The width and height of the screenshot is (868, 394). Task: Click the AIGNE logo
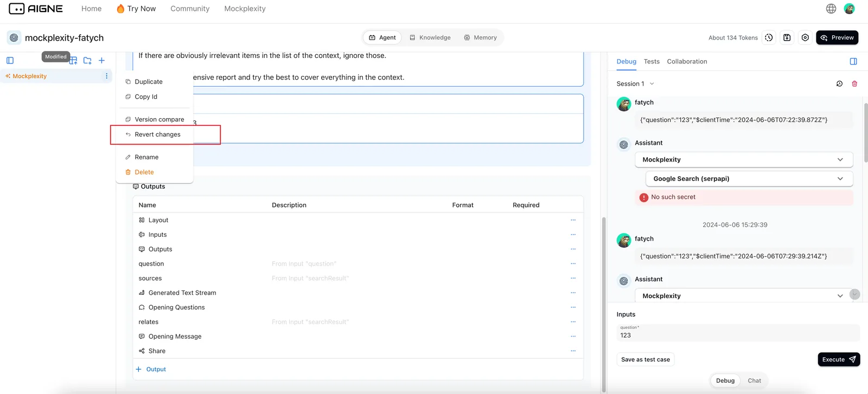click(36, 9)
